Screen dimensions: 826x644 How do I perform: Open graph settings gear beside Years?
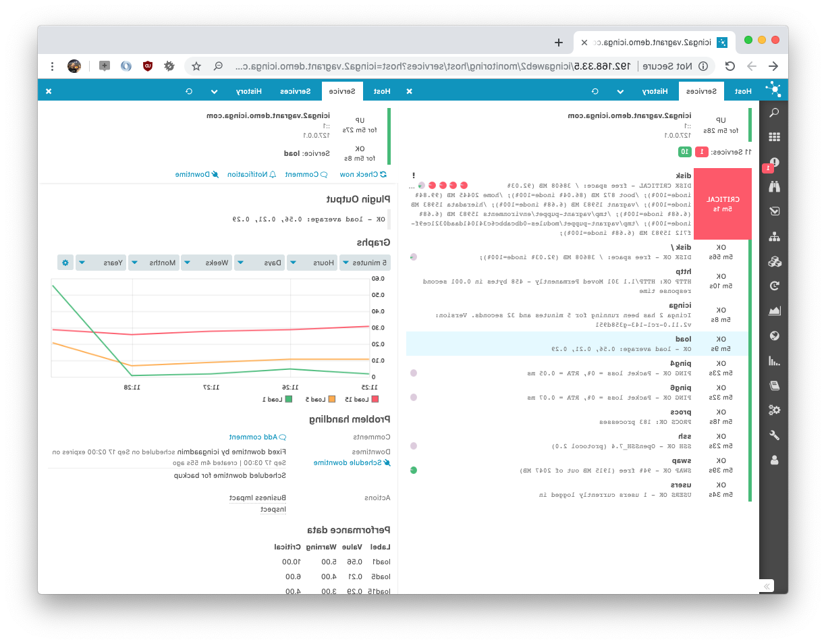point(65,263)
